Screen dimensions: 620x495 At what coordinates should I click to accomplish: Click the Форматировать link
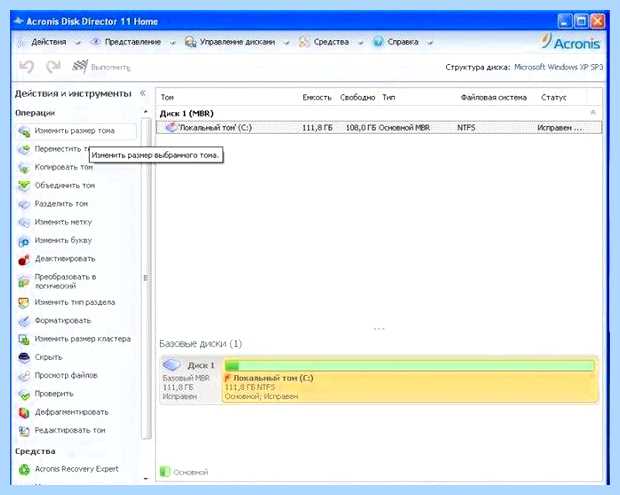coord(63,321)
